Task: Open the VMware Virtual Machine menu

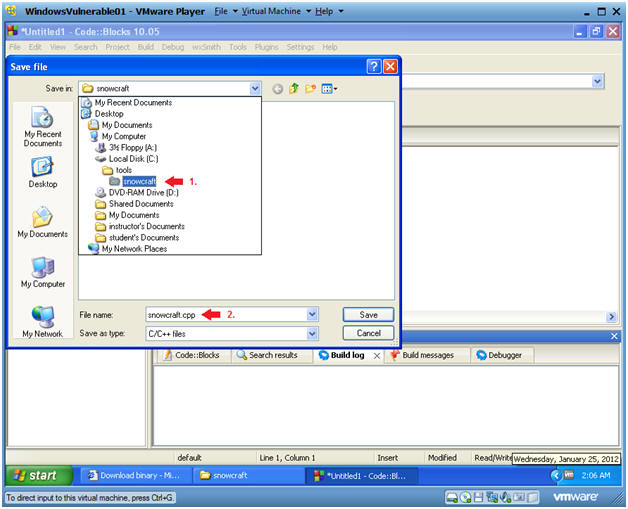Action: tap(276, 11)
